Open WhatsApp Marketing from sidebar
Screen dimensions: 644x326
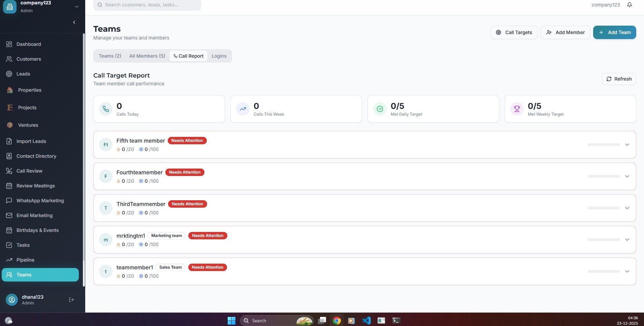(40, 201)
